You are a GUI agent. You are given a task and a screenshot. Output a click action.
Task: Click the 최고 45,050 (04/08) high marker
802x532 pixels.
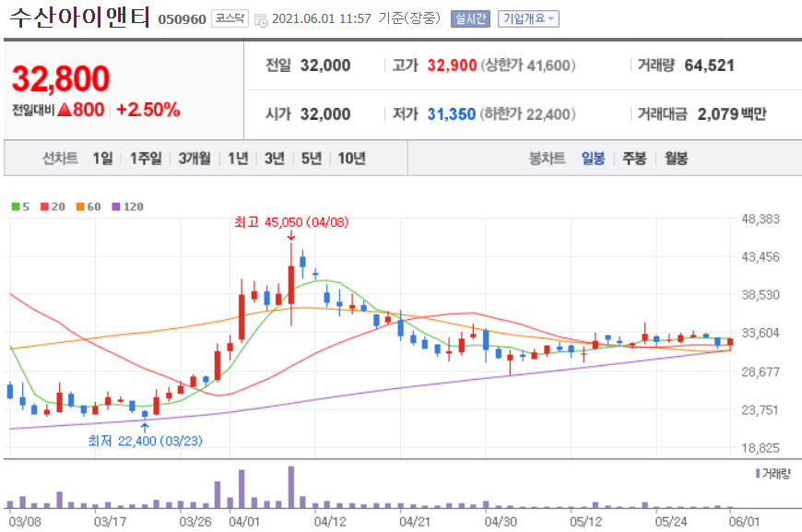[291, 222]
